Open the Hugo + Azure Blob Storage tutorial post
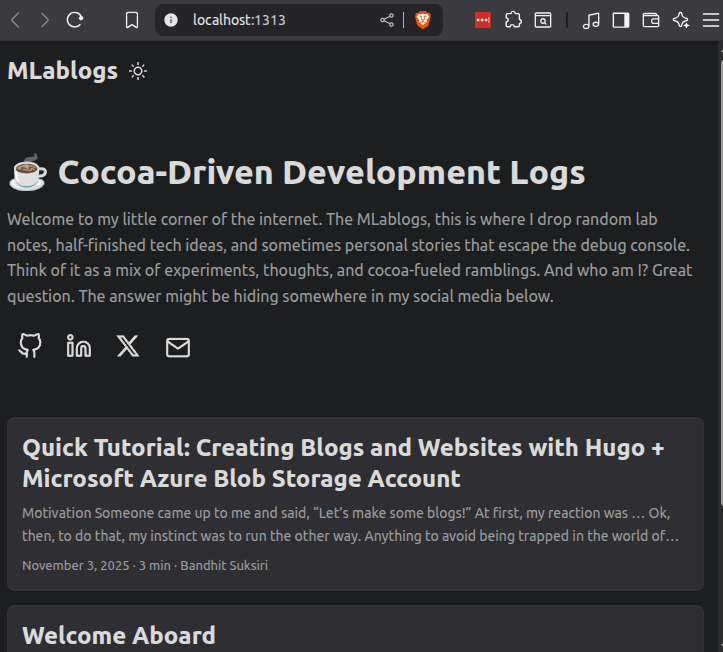 click(343, 462)
